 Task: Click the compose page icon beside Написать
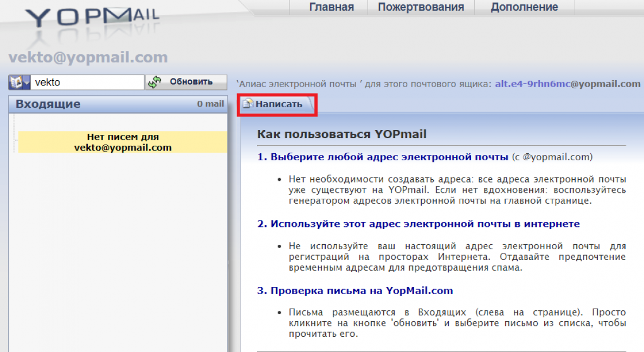coord(248,104)
